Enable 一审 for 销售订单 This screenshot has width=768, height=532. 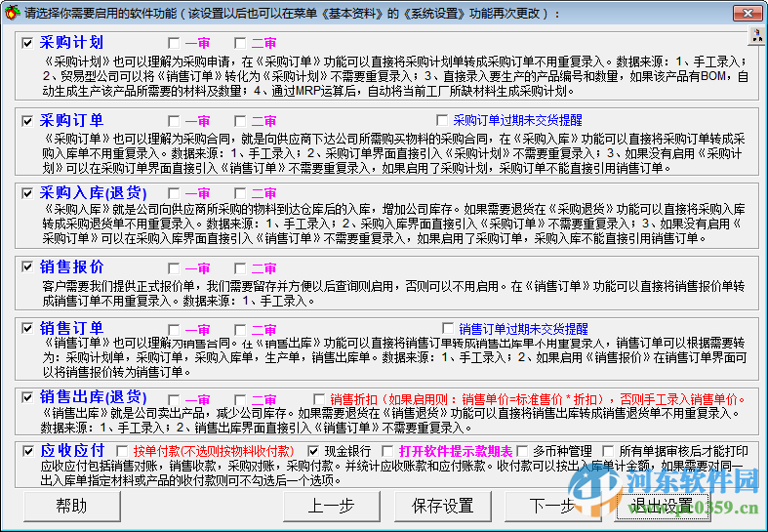[x=174, y=329]
